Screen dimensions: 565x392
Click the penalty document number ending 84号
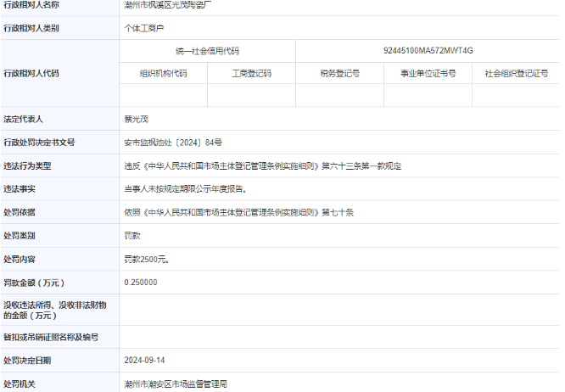(x=173, y=143)
